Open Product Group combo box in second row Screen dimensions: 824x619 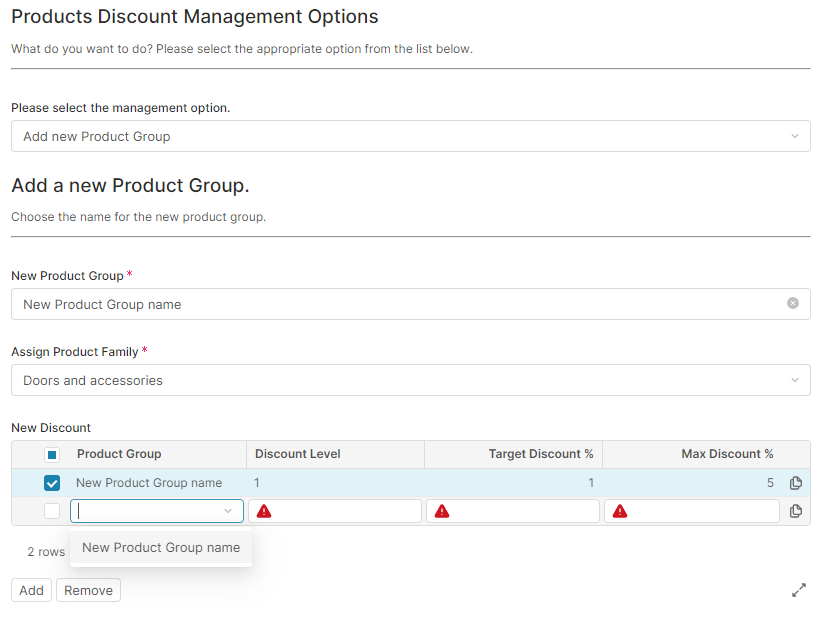tap(157, 511)
